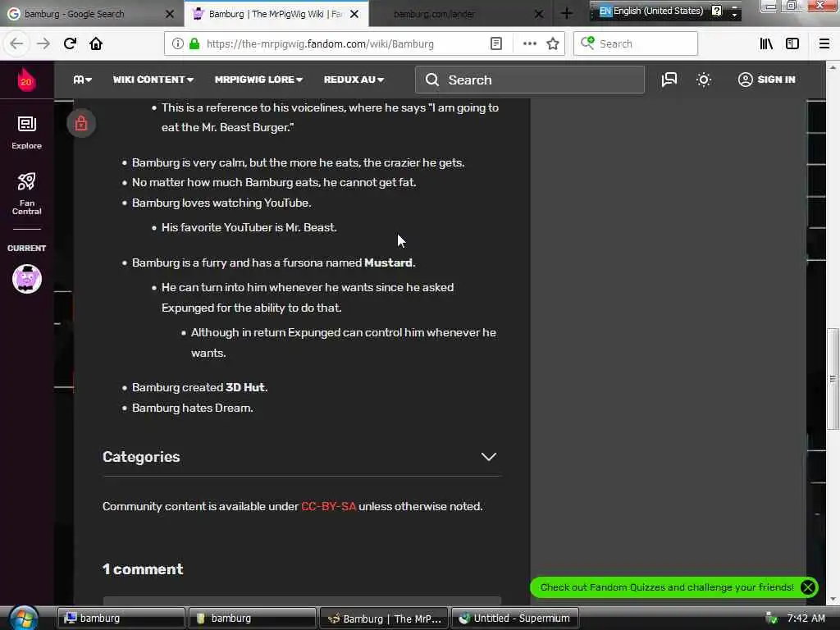Open the wiki discussions chat icon
840x630 pixels.
click(x=669, y=80)
